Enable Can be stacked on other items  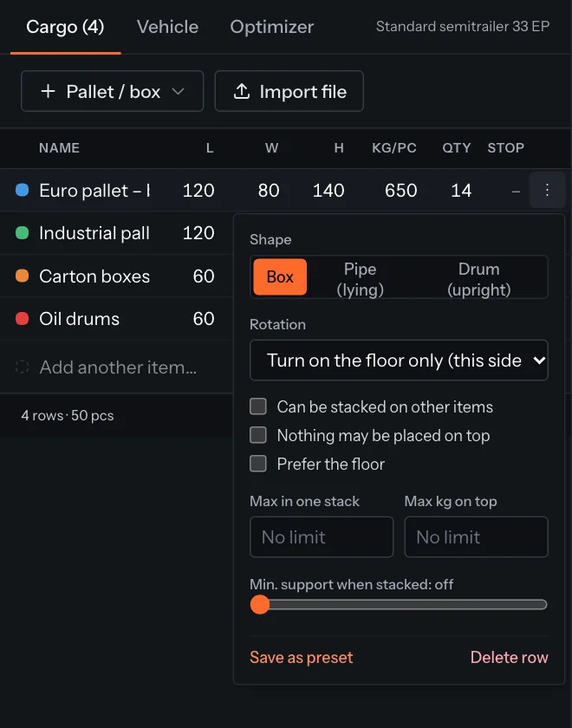(258, 406)
